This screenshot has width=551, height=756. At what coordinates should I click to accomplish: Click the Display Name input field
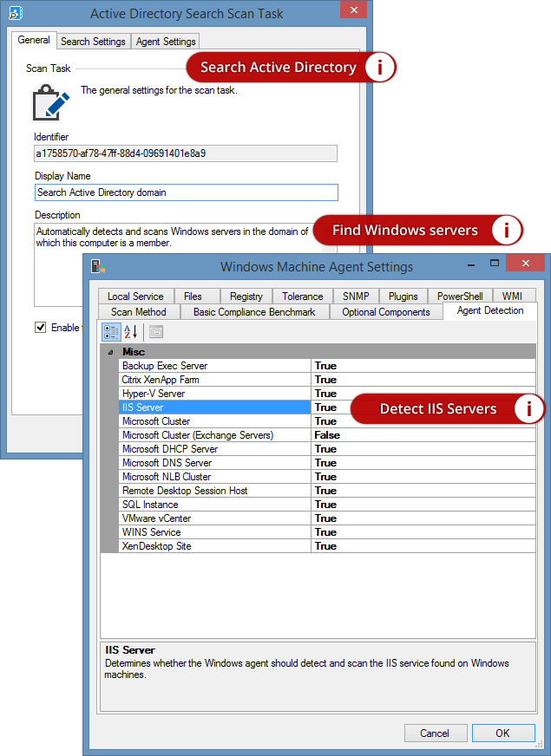(x=187, y=192)
